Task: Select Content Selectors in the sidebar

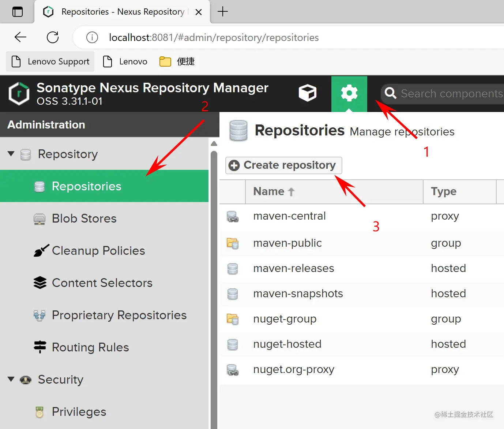Action: tap(102, 283)
